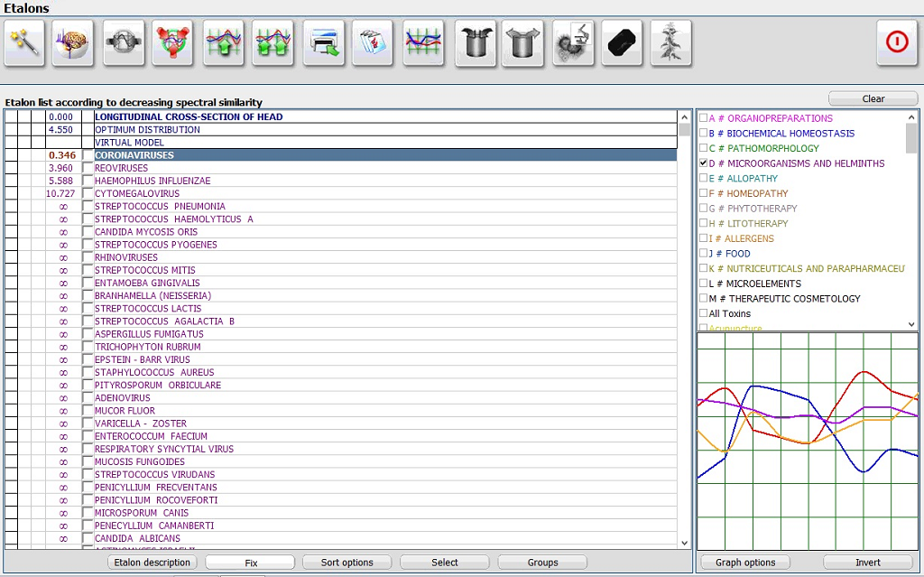This screenshot has height=577, width=924.
Task: Click the Etalon description button
Action: [x=152, y=563]
